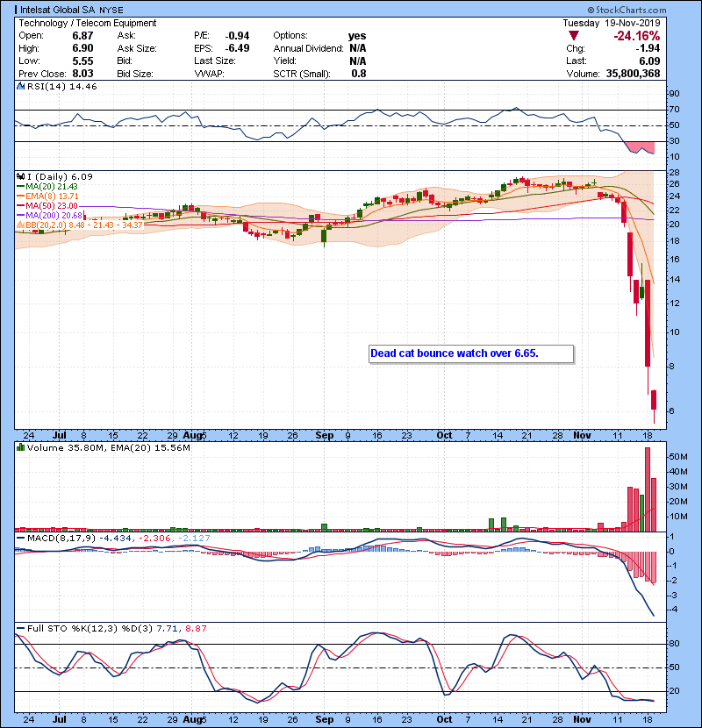This screenshot has width=702, height=728.
Task: Click the Prev Close 8.03 value
Action: 82,74
